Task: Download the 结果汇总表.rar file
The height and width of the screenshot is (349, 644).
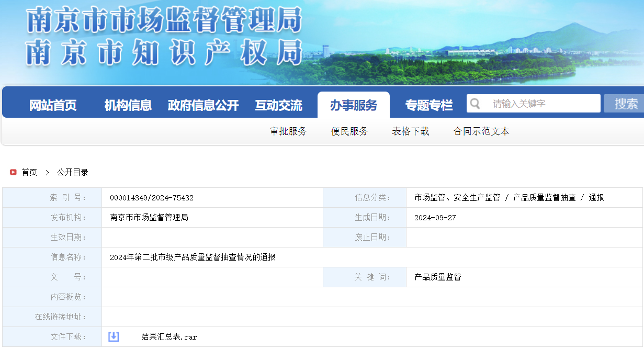Action: [169, 337]
